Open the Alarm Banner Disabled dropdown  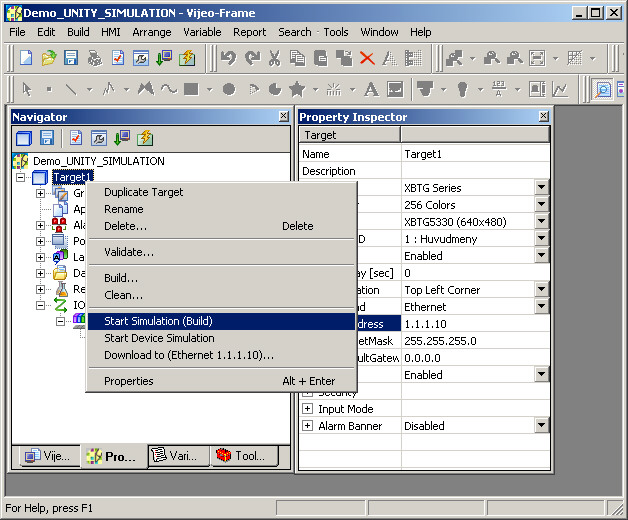541,425
